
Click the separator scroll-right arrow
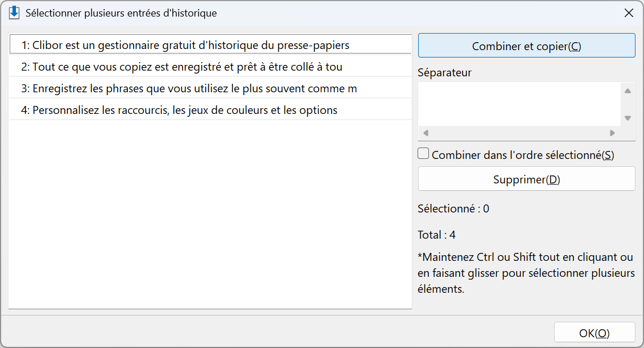612,133
